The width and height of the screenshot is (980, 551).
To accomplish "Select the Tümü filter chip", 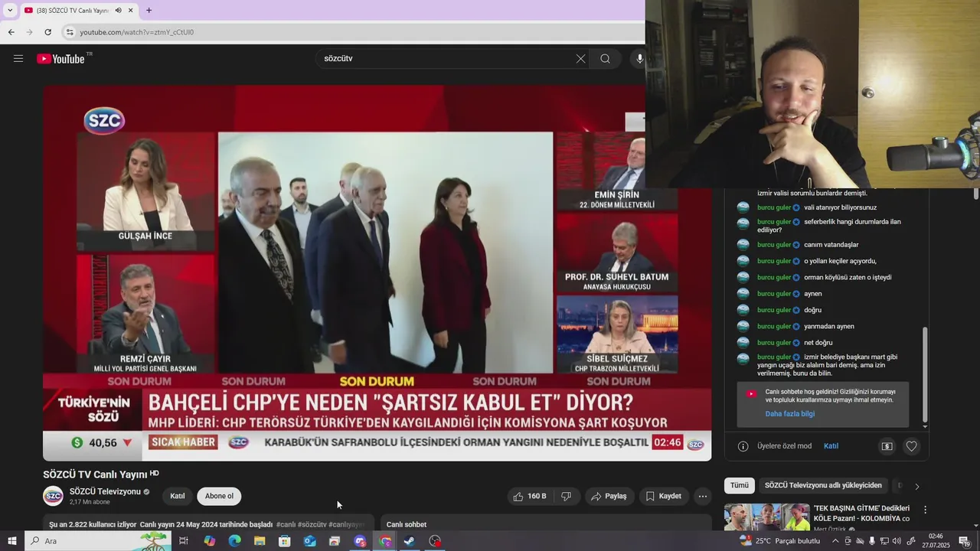I will tap(740, 485).
